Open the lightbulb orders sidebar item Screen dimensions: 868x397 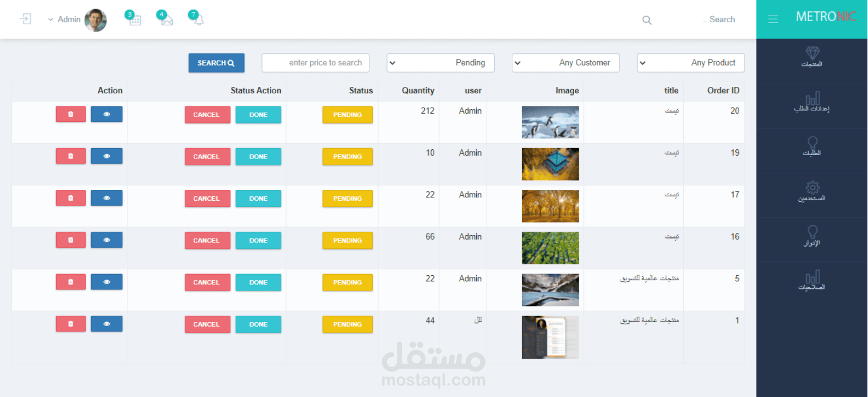tap(812, 146)
